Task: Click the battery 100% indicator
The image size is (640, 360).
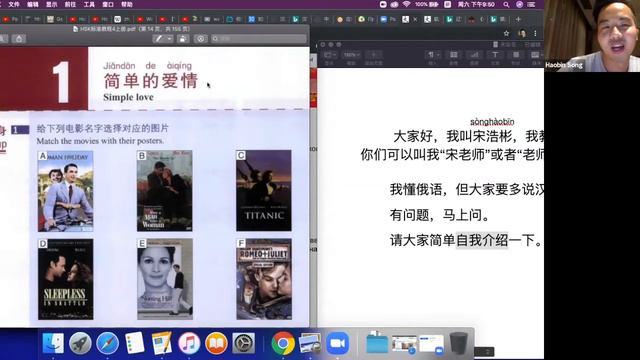Action: pos(427,4)
